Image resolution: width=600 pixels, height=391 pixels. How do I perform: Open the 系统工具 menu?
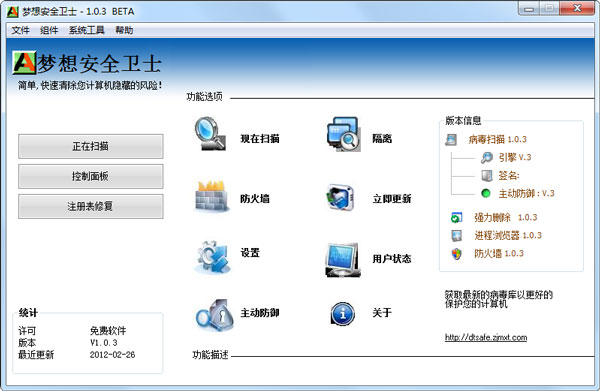click(x=86, y=30)
